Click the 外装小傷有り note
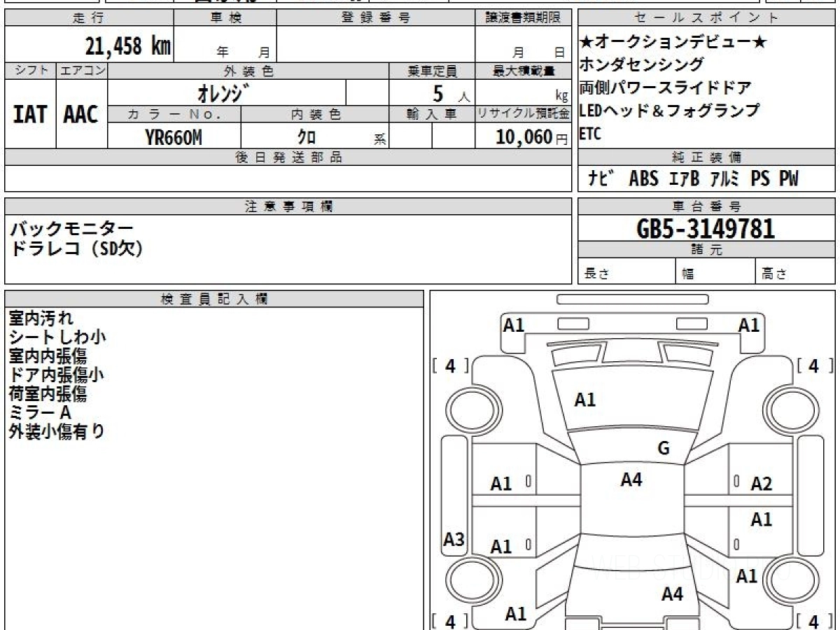 point(56,431)
